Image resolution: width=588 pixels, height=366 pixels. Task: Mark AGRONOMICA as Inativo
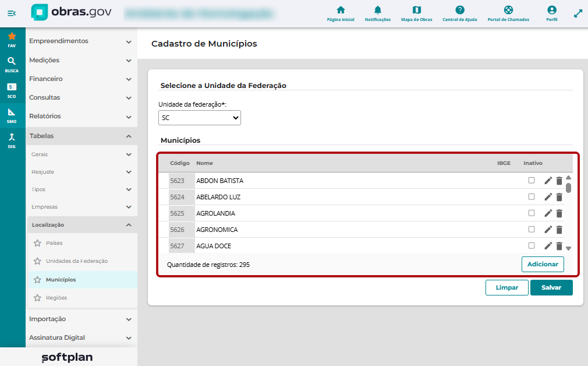click(532, 230)
